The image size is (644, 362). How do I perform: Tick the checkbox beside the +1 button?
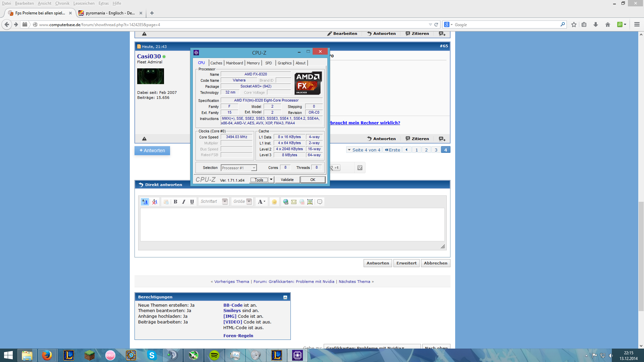tap(360, 168)
